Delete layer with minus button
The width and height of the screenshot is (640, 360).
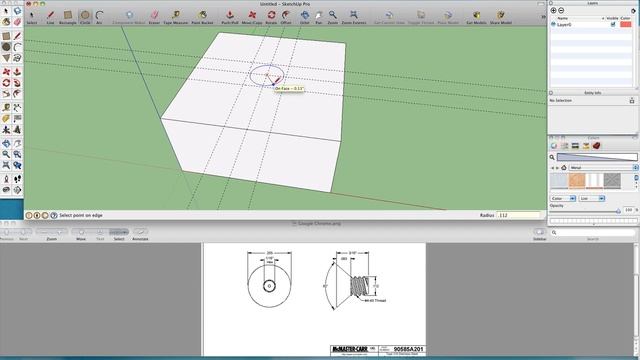[561, 11]
